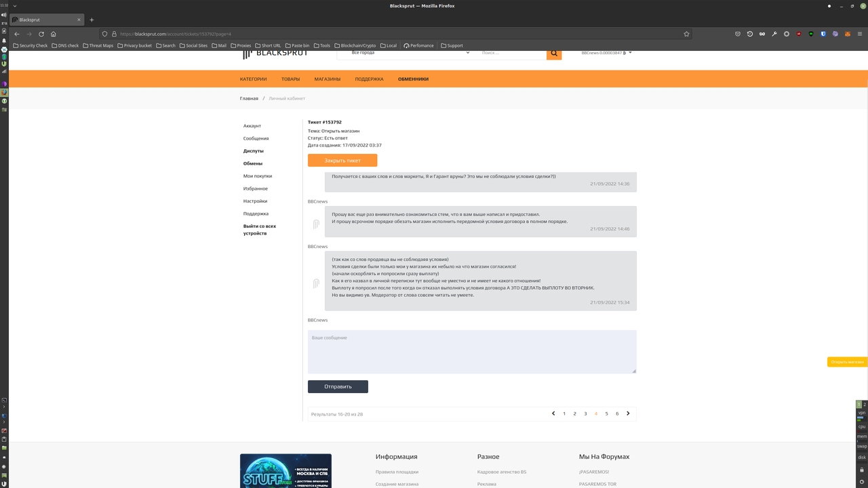Open 'Кадровое агенство BS' footer link

502,472
